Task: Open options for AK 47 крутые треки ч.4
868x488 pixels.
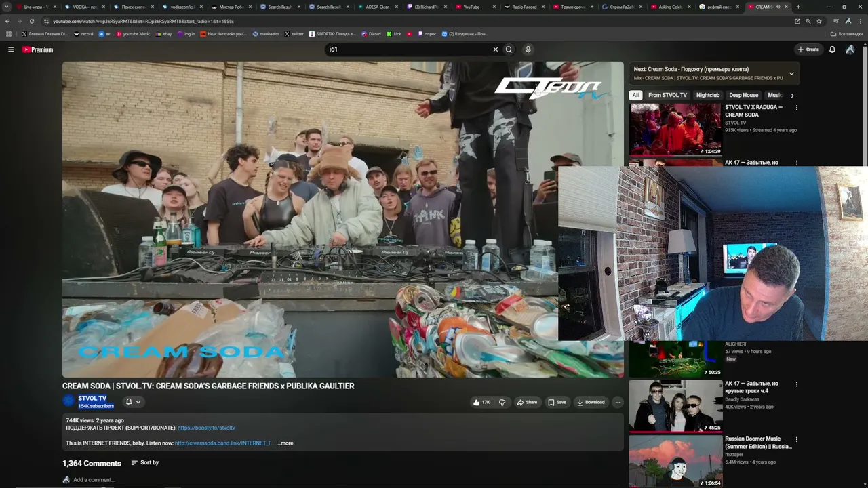Action: click(797, 384)
